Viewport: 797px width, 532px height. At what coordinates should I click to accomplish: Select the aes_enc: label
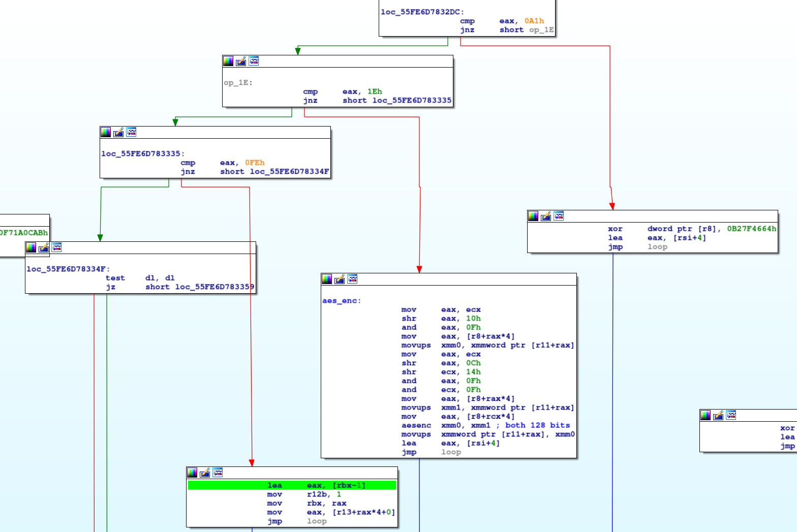coord(342,301)
